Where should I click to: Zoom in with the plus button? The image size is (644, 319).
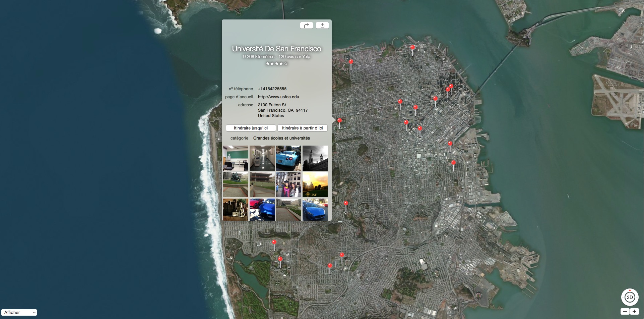point(634,312)
